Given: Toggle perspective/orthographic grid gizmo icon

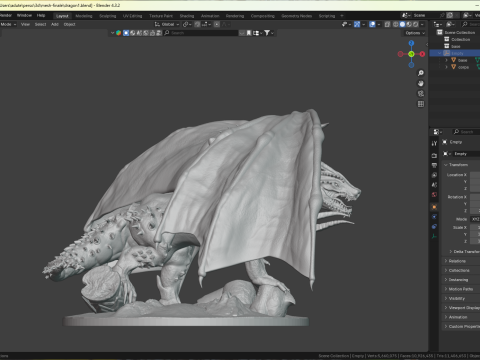Looking at the screenshot, I should tap(421, 104).
